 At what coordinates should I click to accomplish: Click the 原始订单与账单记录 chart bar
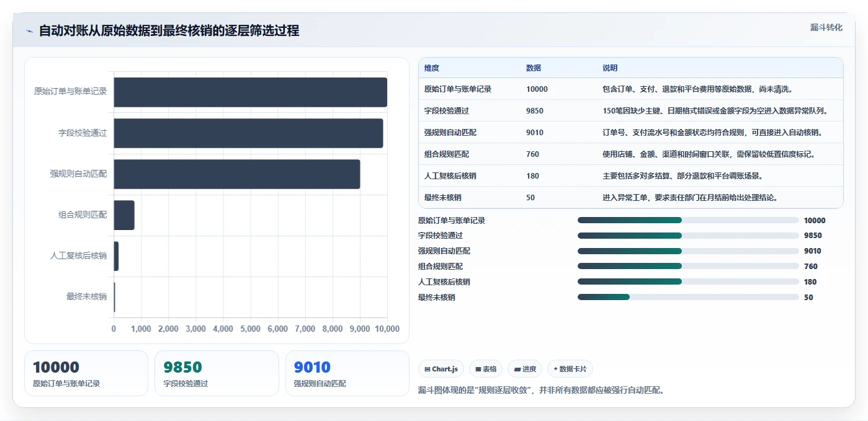250,92
